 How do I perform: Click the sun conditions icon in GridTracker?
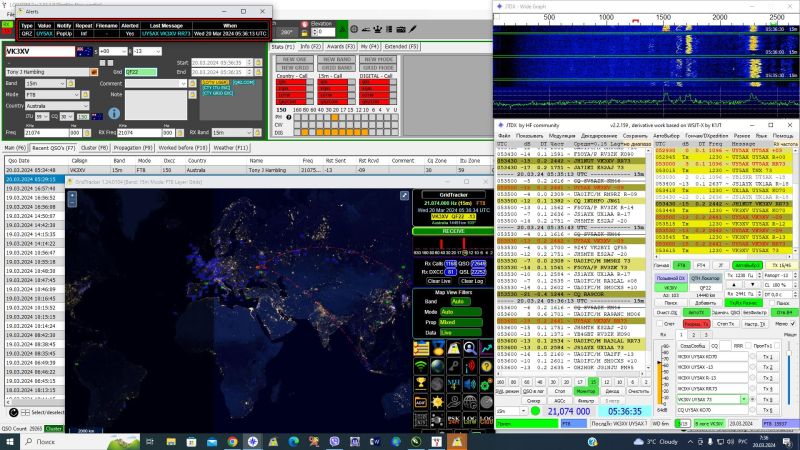[437, 402]
